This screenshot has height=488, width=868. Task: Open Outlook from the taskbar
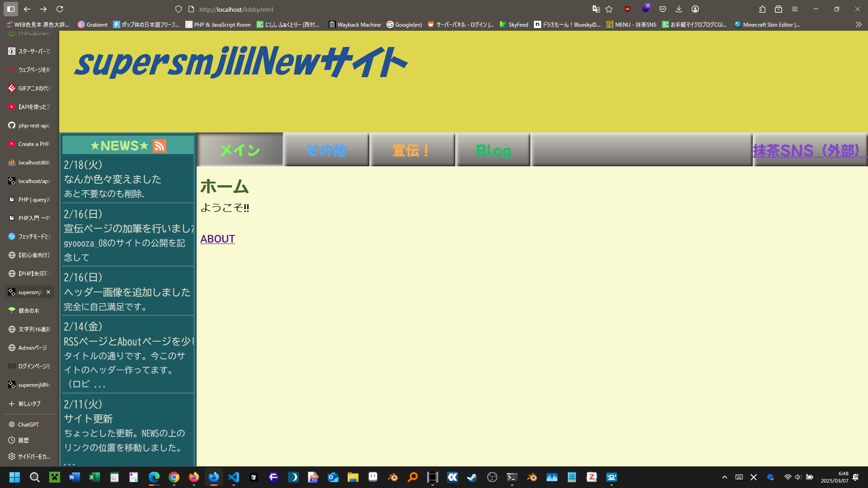tap(333, 477)
